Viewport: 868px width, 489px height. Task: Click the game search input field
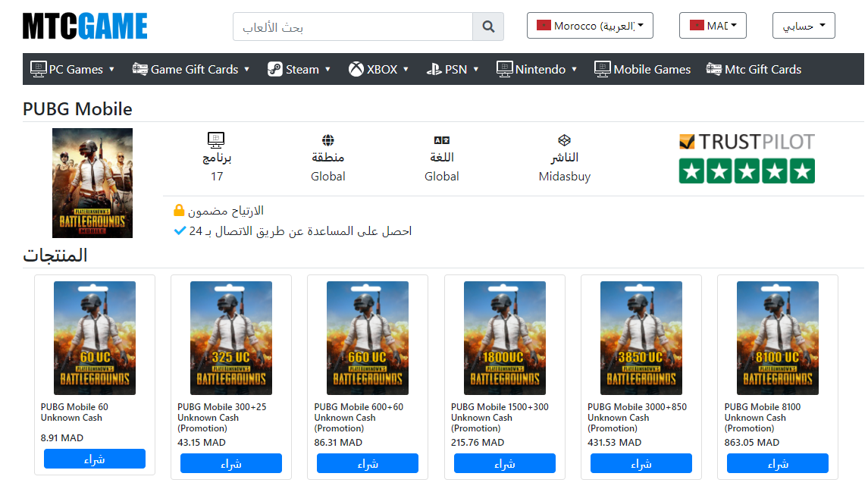(x=353, y=27)
